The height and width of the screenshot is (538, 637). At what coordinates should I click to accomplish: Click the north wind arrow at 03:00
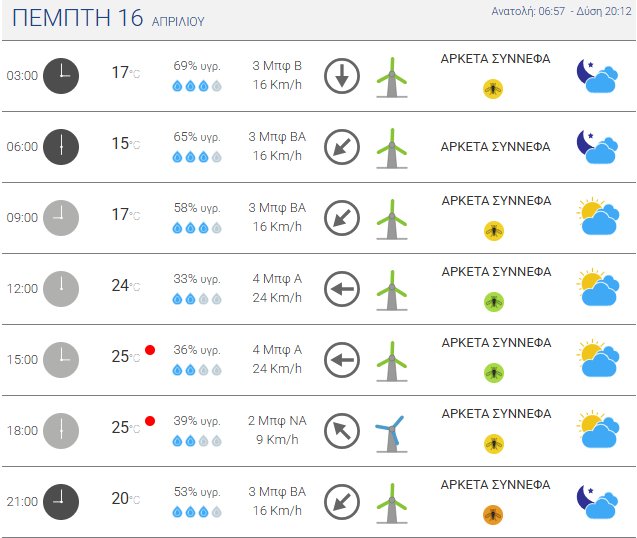[342, 76]
